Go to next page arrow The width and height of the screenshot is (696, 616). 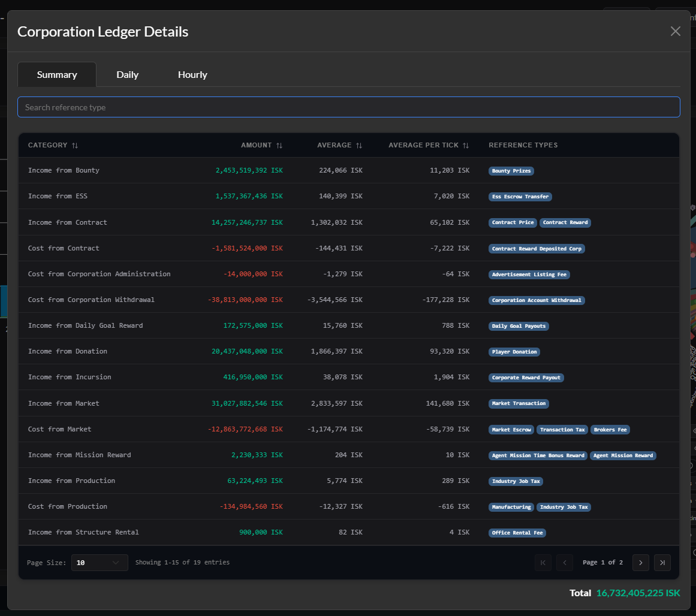click(x=640, y=562)
